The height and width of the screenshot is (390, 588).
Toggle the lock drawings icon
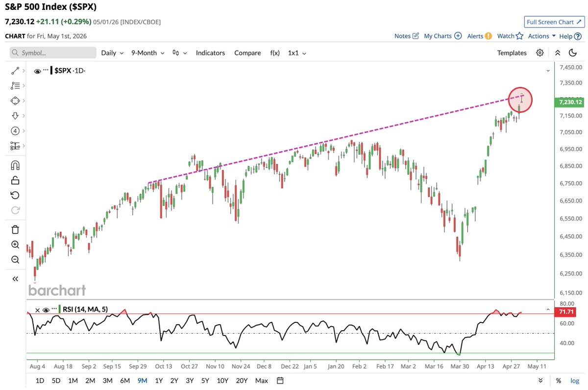(x=15, y=180)
